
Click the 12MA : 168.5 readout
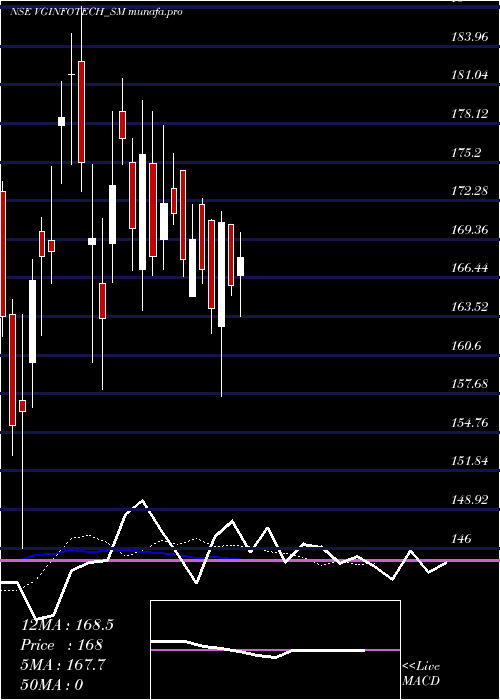coord(67,625)
